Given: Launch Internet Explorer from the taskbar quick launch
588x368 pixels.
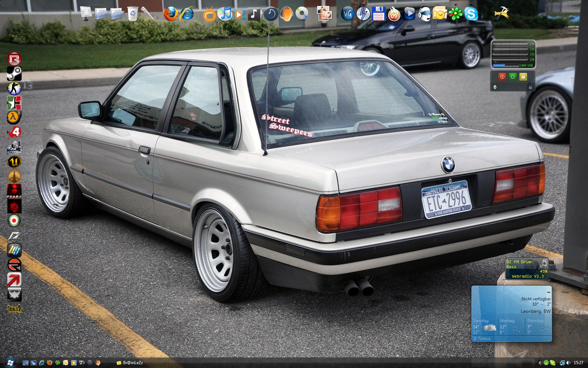Looking at the screenshot, I should pyautogui.click(x=42, y=363).
